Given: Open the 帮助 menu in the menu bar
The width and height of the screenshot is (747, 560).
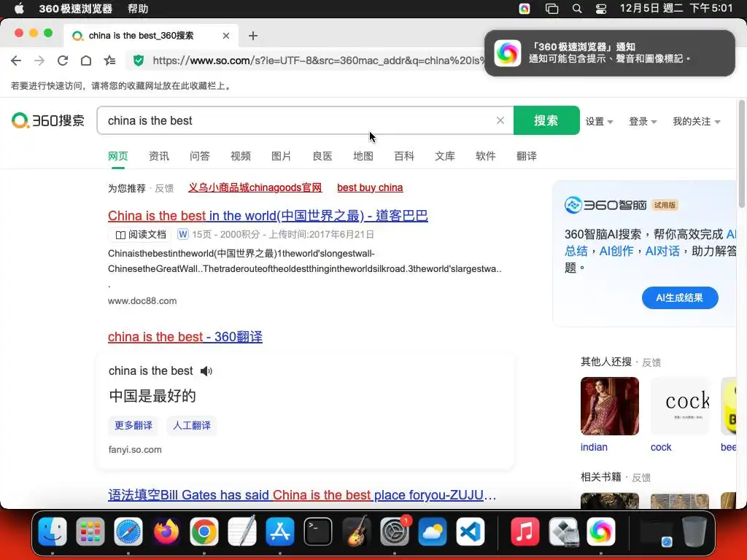Looking at the screenshot, I should click(138, 9).
